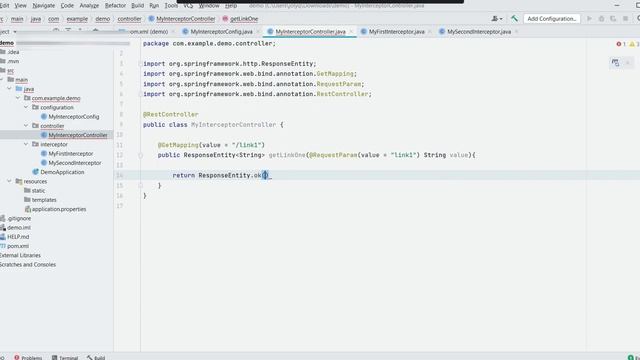Image resolution: width=640 pixels, height=360 pixels.
Task: Open the Build menu
Action: pos(138,6)
